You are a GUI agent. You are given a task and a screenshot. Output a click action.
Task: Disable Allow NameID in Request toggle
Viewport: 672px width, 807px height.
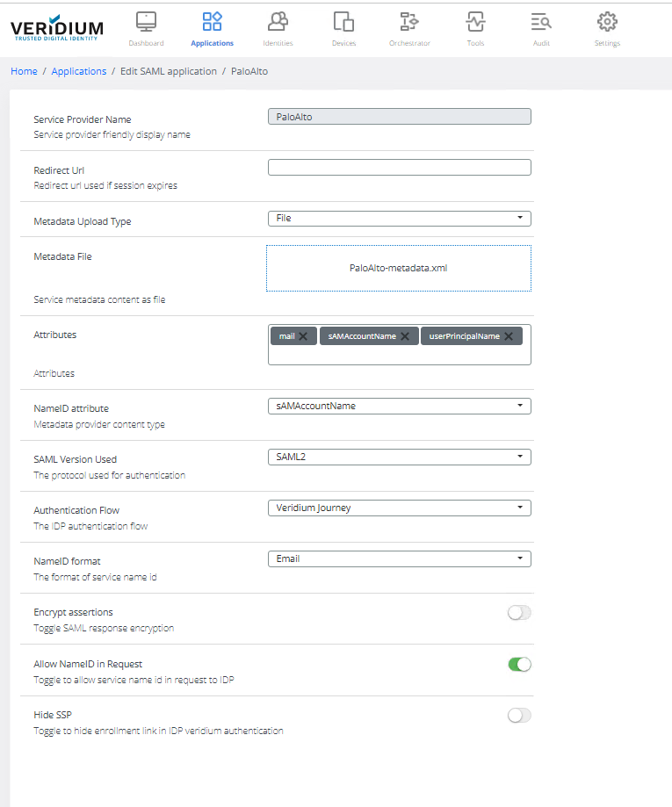tap(519, 665)
